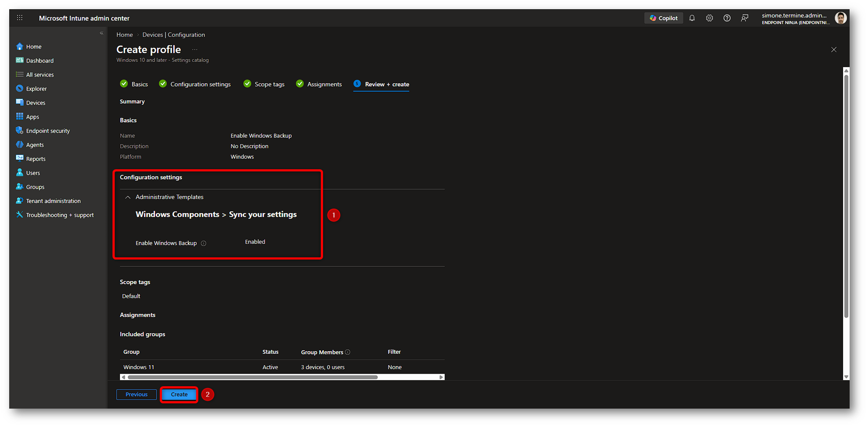Select the Review + create tab
The width and height of the screenshot is (868, 427).
381,84
